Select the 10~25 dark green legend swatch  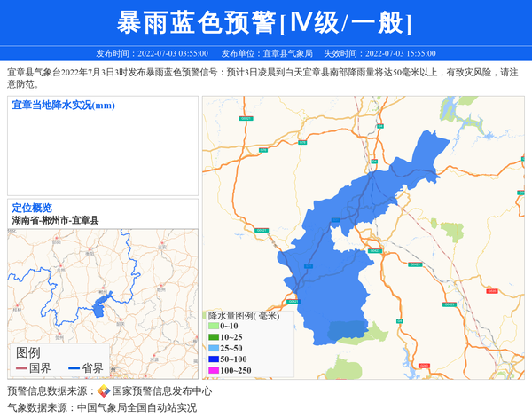(x=213, y=337)
